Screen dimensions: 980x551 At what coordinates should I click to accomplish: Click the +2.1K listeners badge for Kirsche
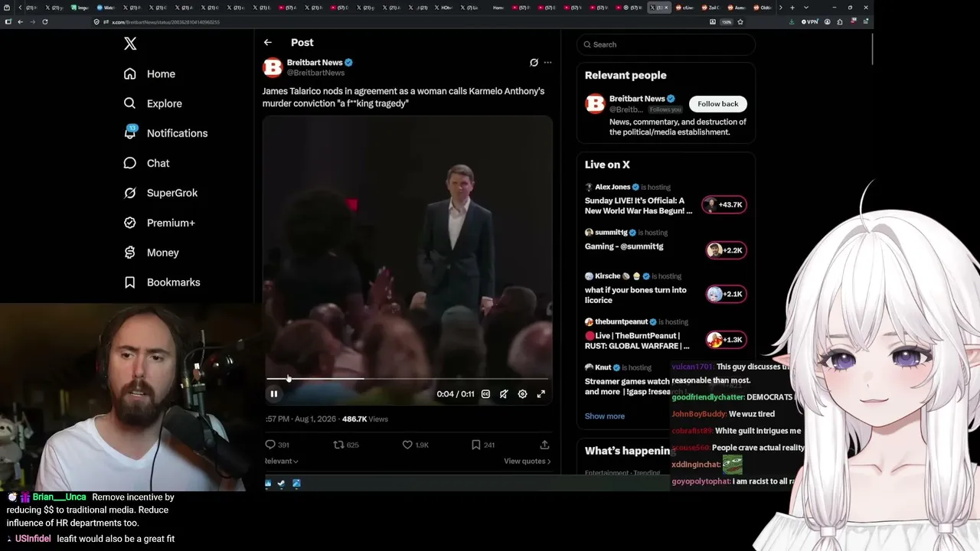[x=726, y=294]
